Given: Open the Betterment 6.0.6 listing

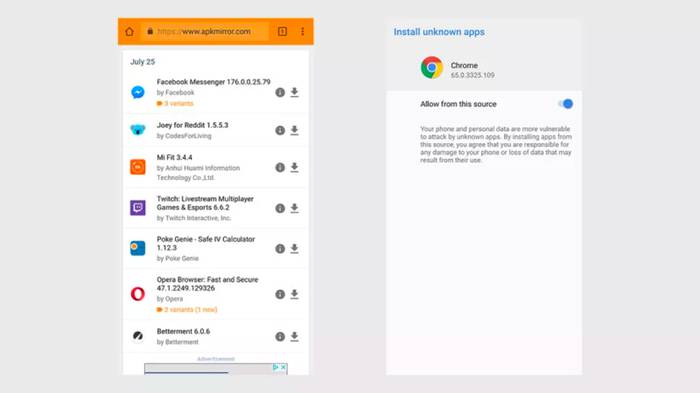Looking at the screenshot, I should click(x=183, y=331).
